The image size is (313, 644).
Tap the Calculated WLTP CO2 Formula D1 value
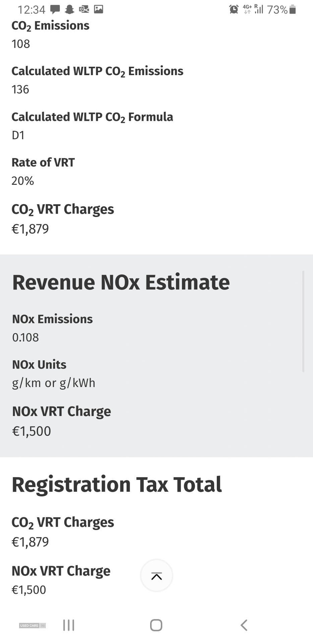click(x=18, y=135)
